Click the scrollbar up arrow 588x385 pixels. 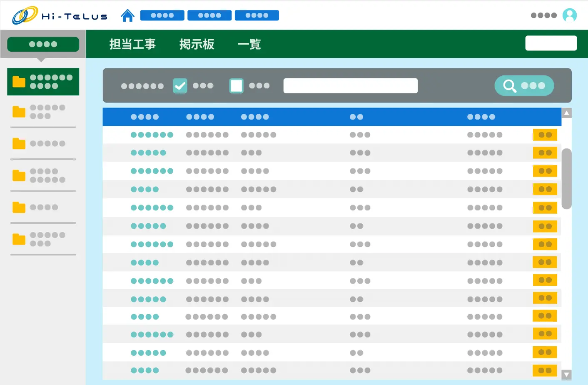[566, 113]
